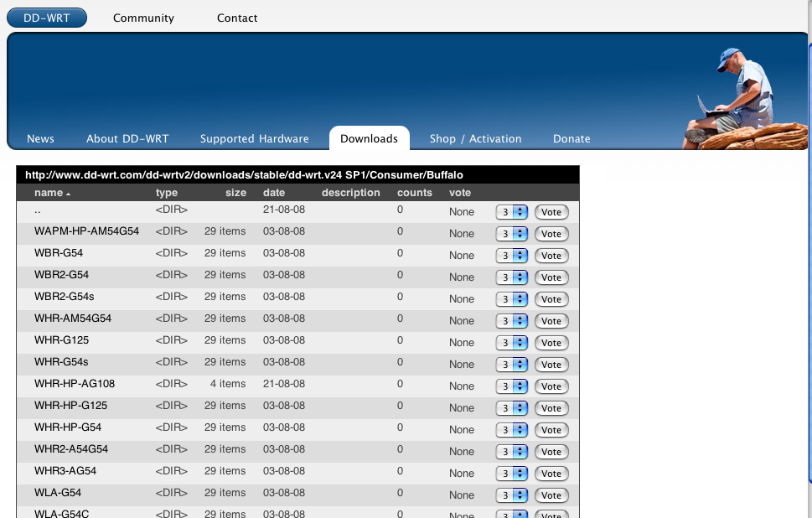
Task: Open the WHR3-AG54 folder
Action: click(x=65, y=471)
